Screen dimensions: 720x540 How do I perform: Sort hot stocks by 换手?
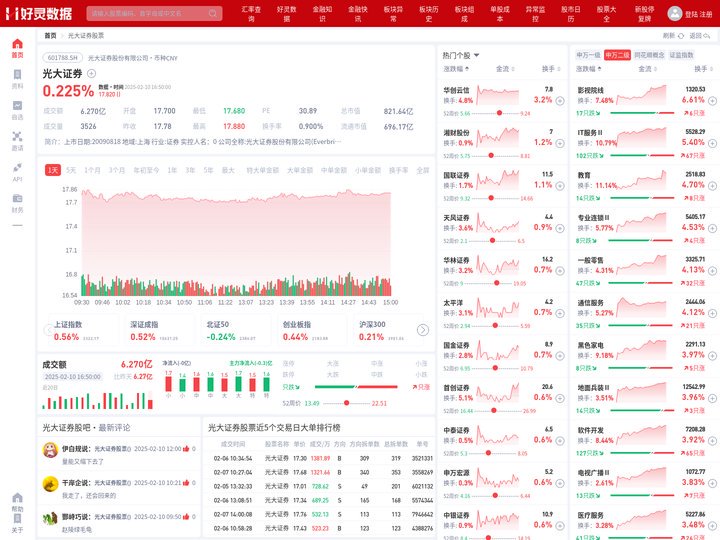pyautogui.click(x=551, y=69)
